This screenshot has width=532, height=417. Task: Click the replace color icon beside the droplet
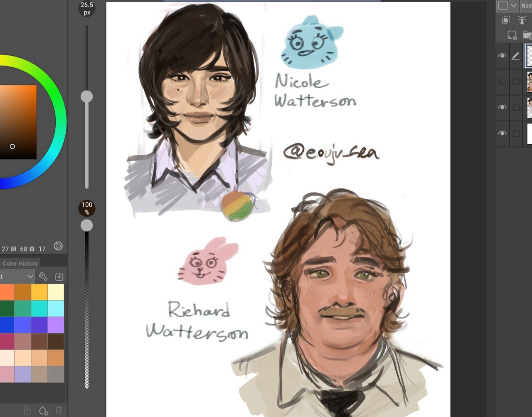[x=27, y=411]
